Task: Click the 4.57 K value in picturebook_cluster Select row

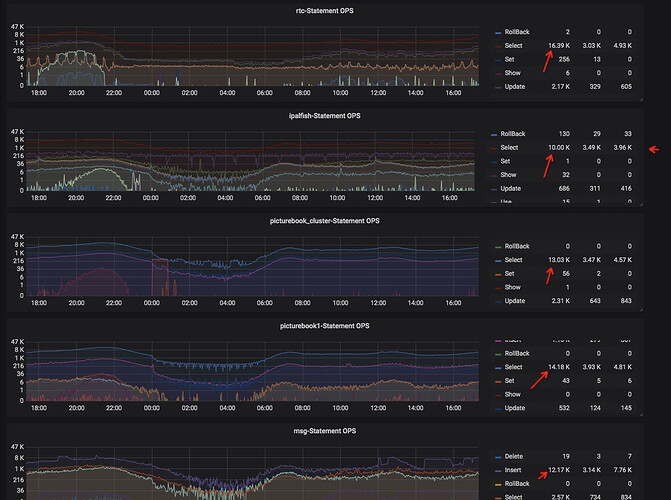Action: click(x=622, y=260)
